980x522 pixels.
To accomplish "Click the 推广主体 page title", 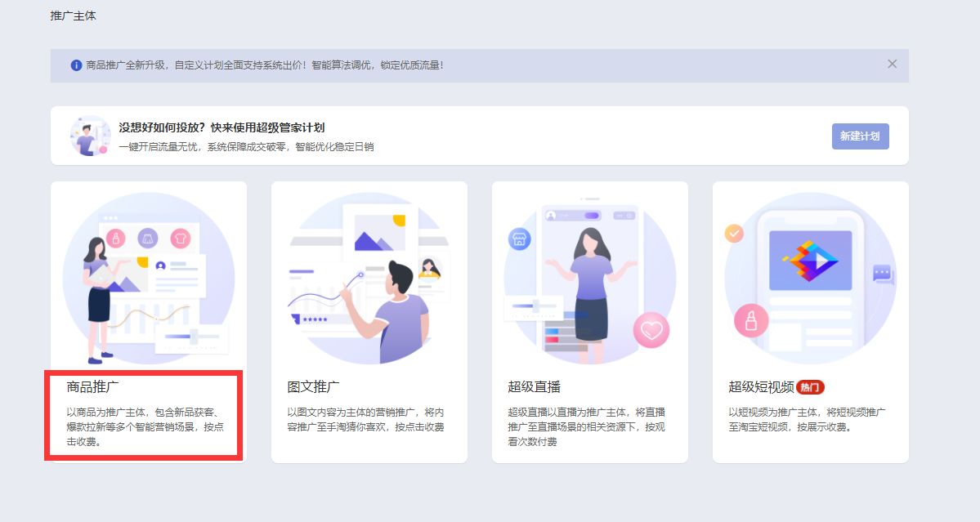I will (73, 15).
